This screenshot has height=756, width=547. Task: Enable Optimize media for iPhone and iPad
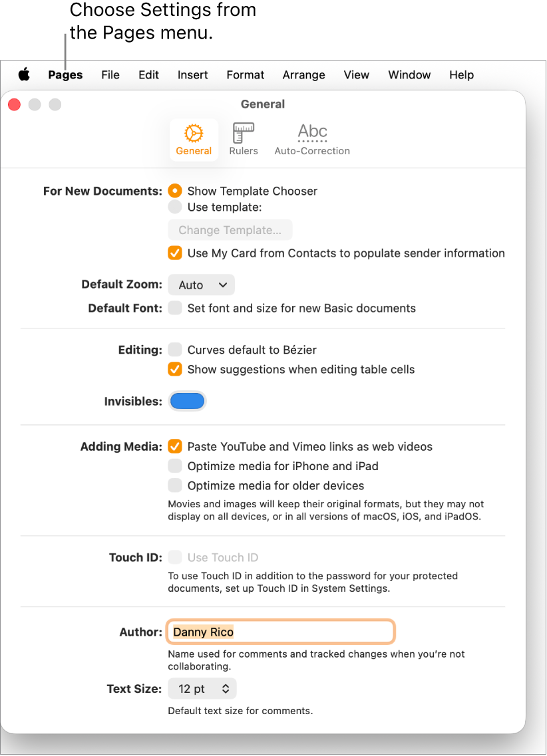pyautogui.click(x=174, y=466)
